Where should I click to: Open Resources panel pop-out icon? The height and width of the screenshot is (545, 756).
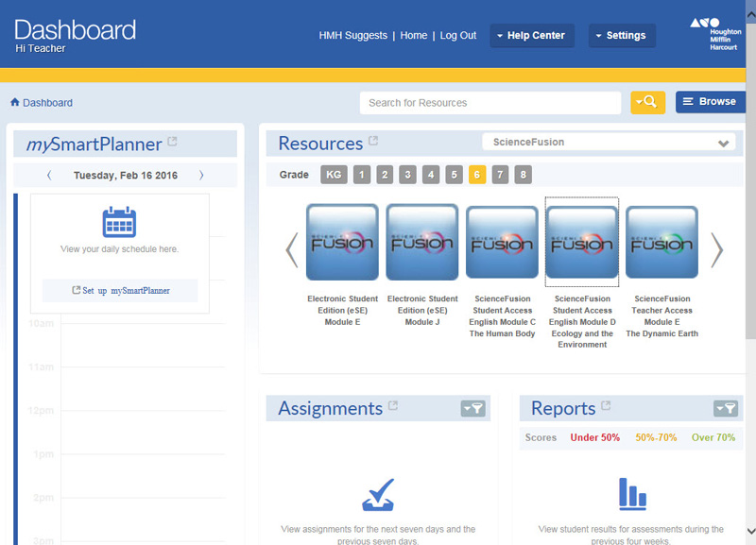click(x=373, y=142)
